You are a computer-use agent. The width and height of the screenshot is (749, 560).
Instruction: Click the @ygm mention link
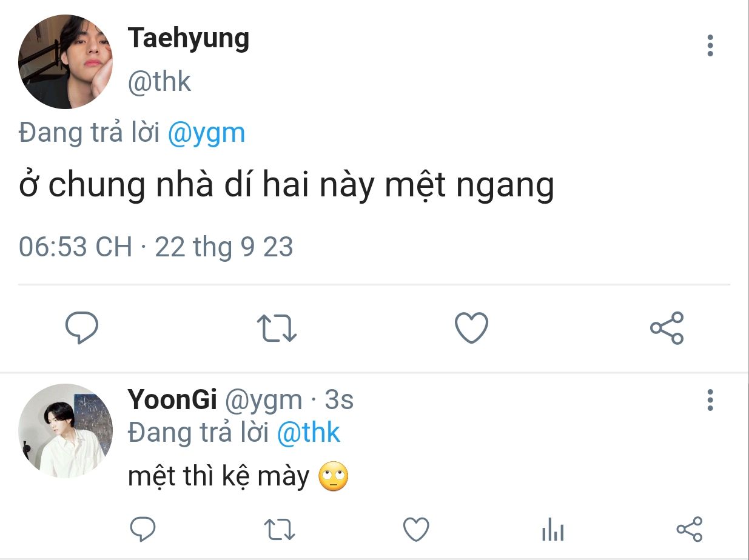pyautogui.click(x=206, y=133)
